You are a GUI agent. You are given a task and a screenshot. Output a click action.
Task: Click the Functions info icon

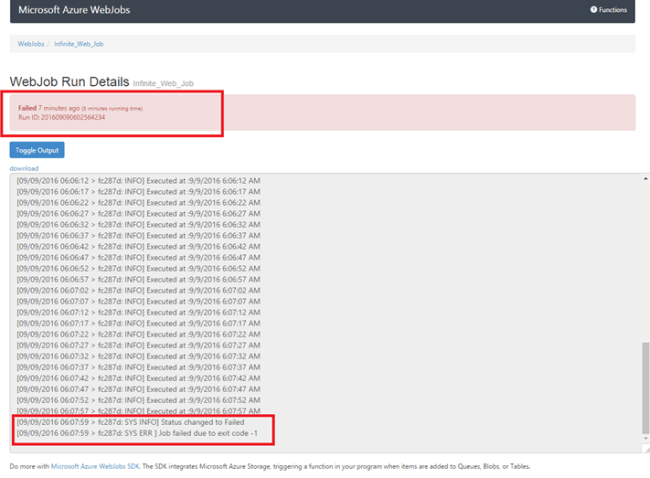click(x=594, y=10)
